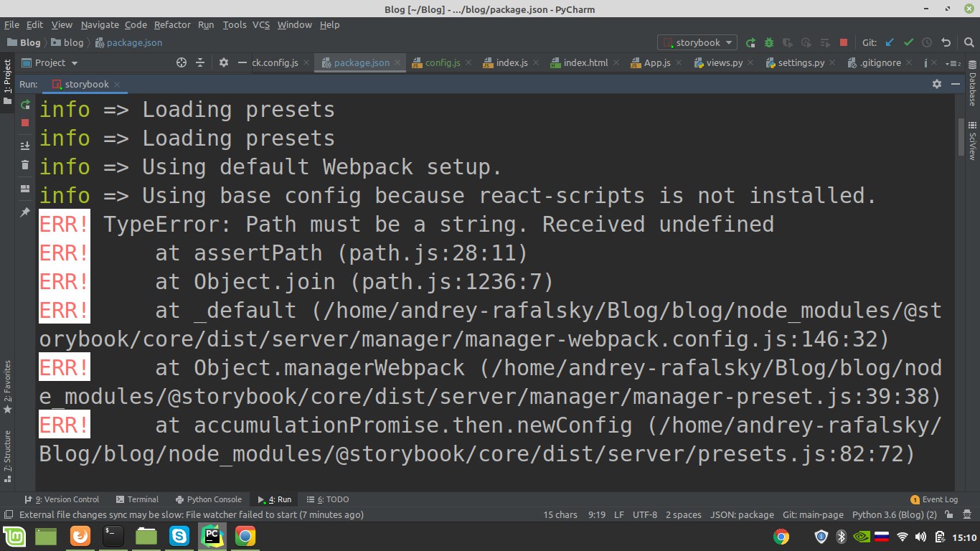Open the terminal from the taskbar

point(113,536)
